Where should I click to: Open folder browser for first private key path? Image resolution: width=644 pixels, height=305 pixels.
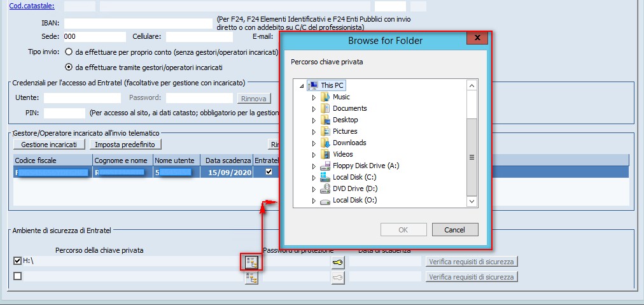251,262
